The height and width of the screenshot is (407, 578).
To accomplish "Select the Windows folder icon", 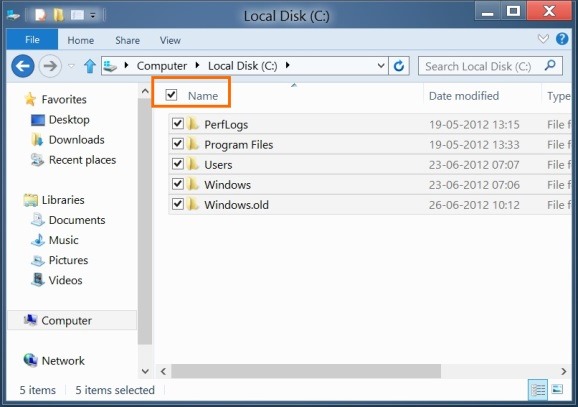I will [x=193, y=184].
